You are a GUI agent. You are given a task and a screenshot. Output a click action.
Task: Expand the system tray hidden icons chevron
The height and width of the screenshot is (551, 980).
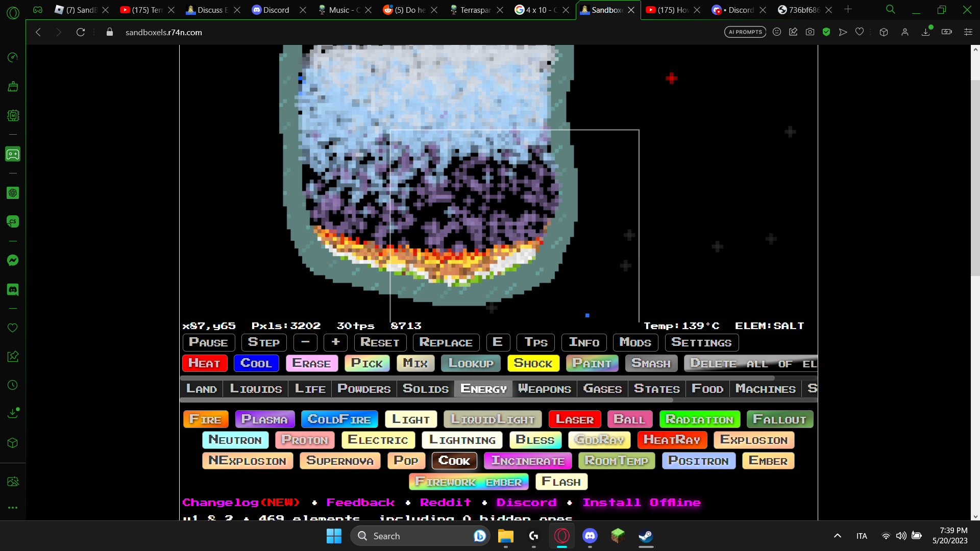coord(837,536)
